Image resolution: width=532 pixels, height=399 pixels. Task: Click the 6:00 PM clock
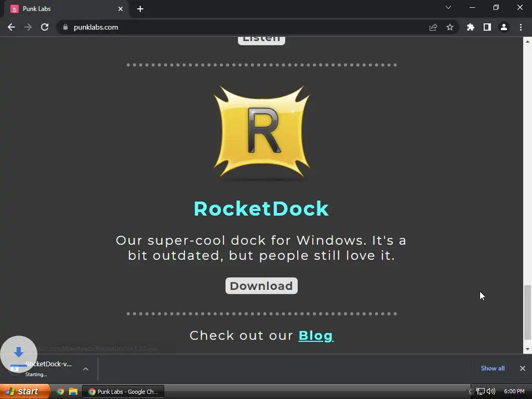(514, 392)
